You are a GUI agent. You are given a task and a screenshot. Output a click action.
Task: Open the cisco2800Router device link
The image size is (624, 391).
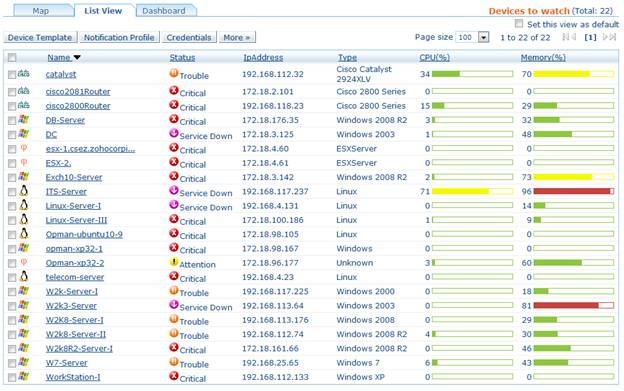click(x=78, y=106)
